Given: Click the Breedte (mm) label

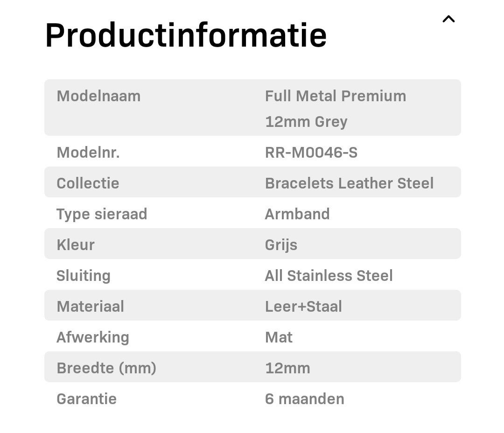Looking at the screenshot, I should 106,368.
